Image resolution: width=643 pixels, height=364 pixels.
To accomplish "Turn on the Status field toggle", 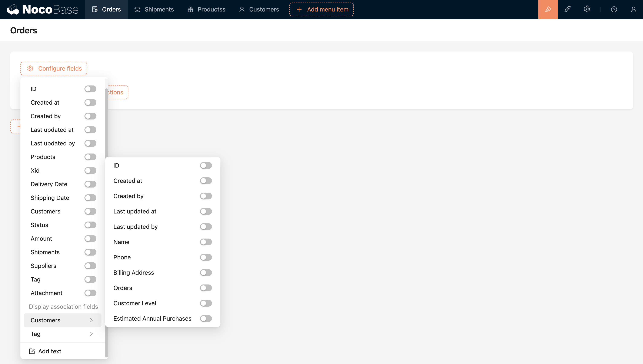I will [90, 225].
